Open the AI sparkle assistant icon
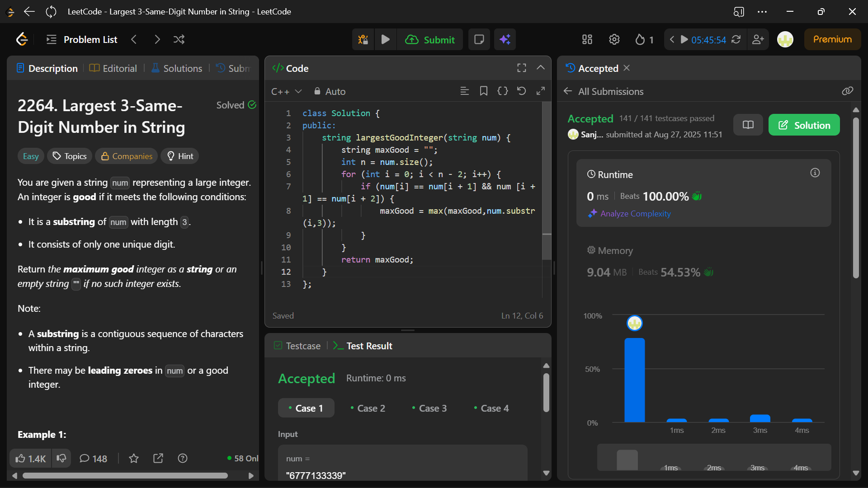Viewport: 868px width, 488px height. point(505,40)
